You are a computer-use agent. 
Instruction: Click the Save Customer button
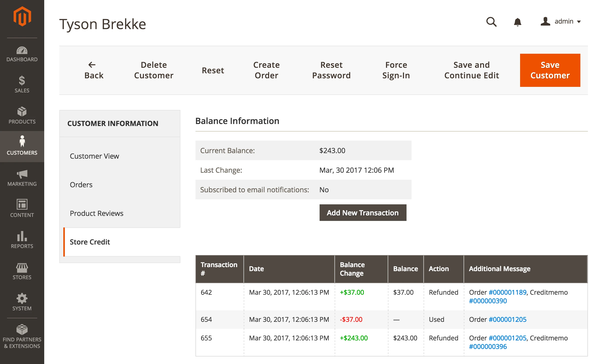[550, 70]
